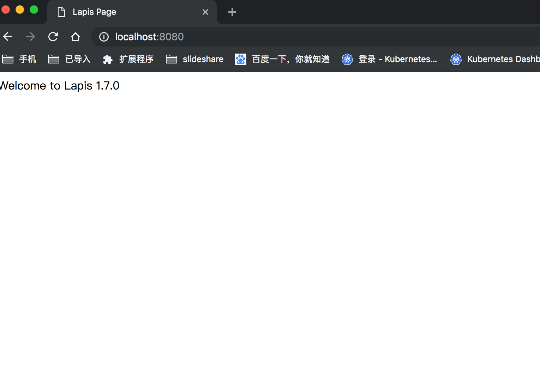Maximize the window with green button
The image size is (540, 392).
click(x=34, y=10)
